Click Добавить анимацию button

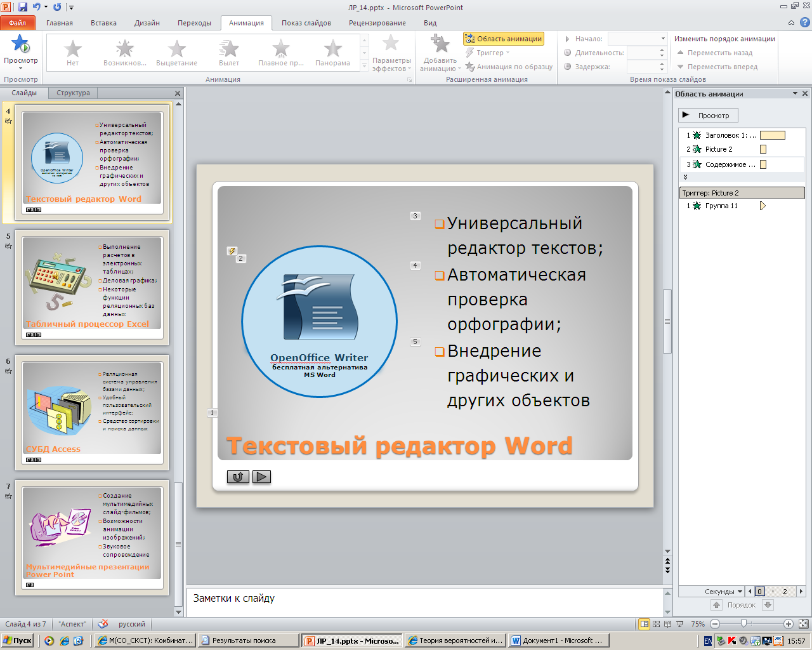pyautogui.click(x=440, y=53)
